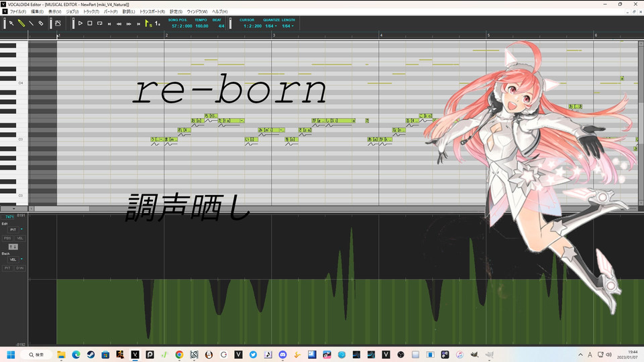Click the grid snap icon beside the eraser
The image size is (644, 362).
tap(58, 23)
